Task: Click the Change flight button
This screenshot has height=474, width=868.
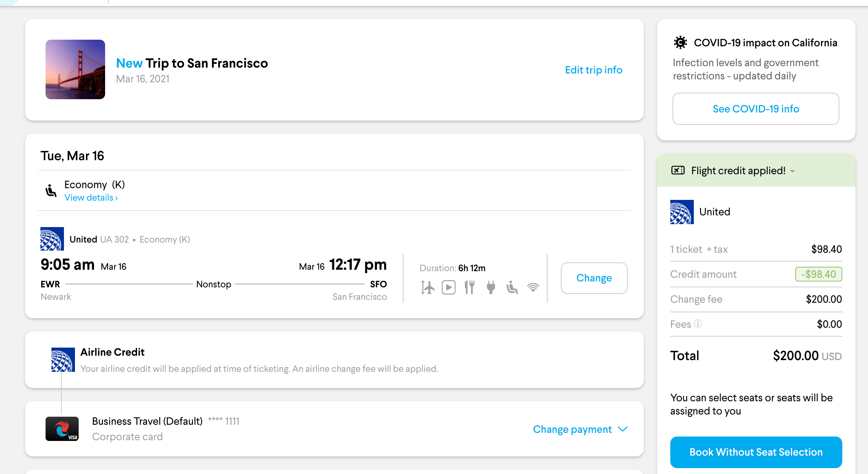Action: pos(594,278)
